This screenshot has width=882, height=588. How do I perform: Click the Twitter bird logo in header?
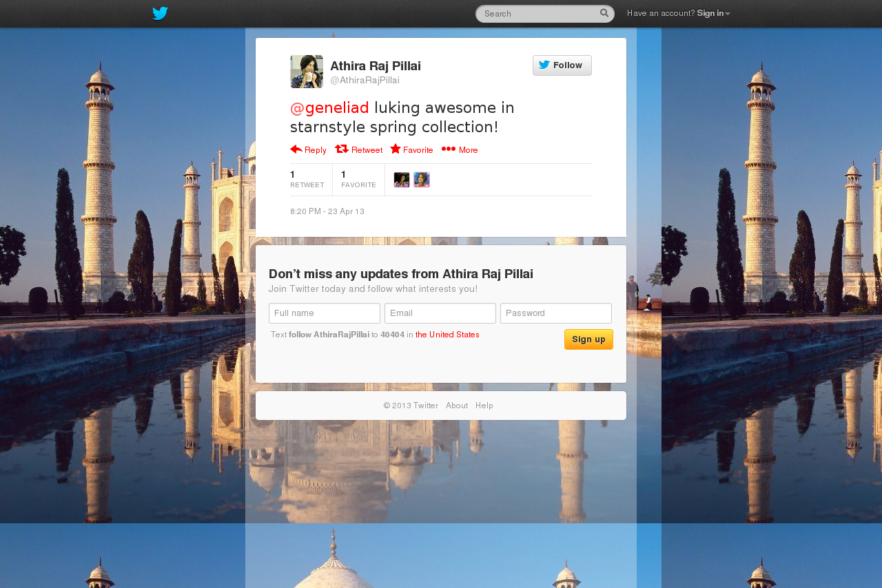160,13
